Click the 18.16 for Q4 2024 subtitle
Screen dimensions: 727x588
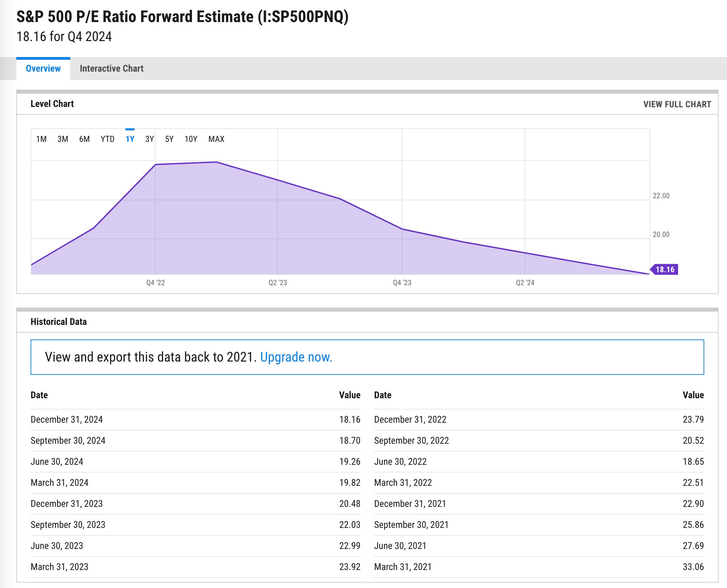(x=64, y=37)
